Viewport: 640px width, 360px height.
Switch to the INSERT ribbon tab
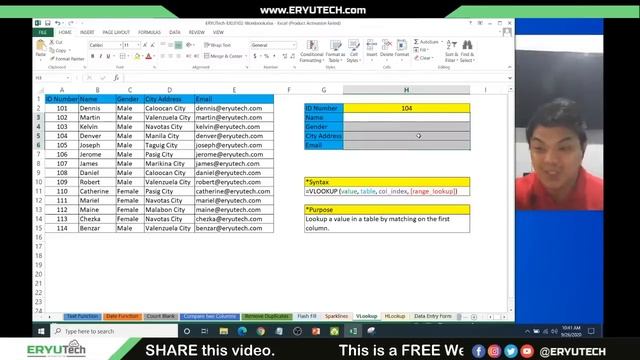point(87,32)
